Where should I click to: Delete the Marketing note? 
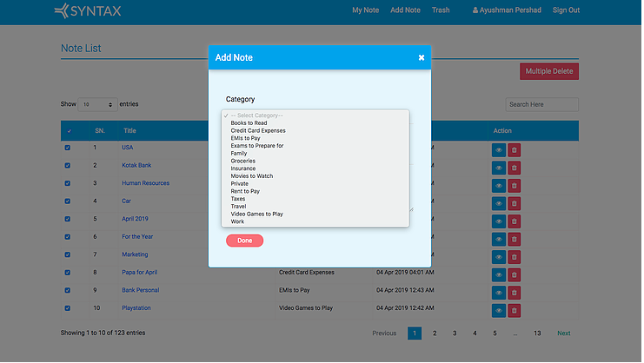(514, 257)
